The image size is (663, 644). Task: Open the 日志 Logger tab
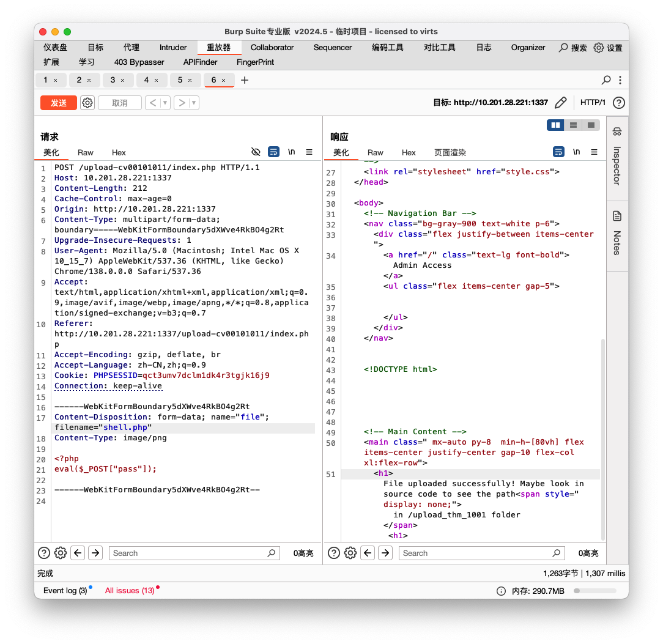pyautogui.click(x=484, y=47)
